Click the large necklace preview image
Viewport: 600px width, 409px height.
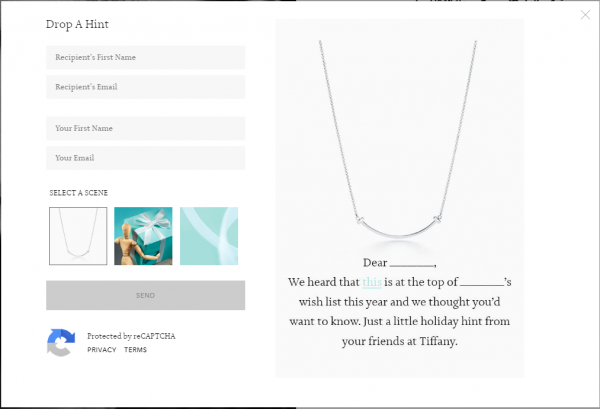coord(398,140)
